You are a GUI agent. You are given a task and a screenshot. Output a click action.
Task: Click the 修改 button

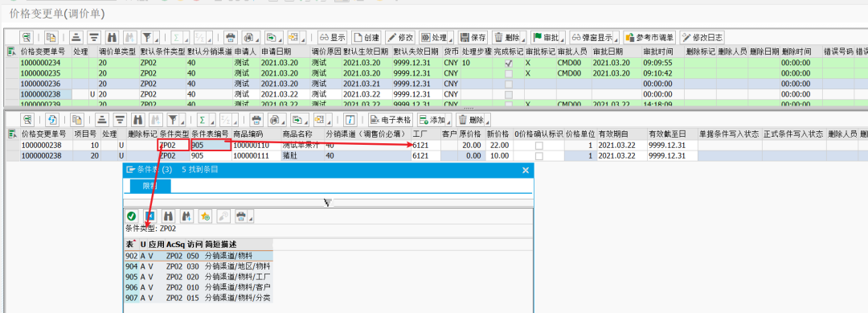[x=401, y=38]
